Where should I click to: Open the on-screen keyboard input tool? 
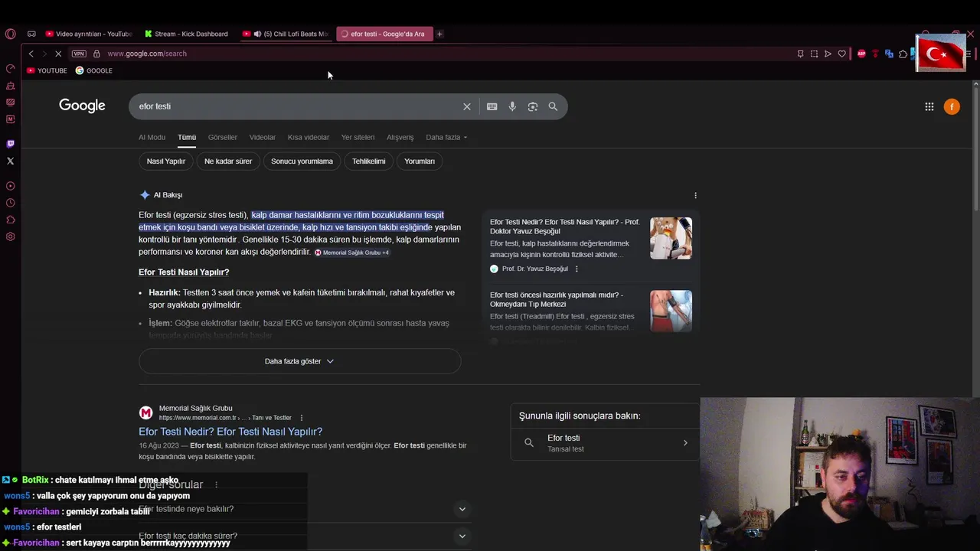coord(492,106)
